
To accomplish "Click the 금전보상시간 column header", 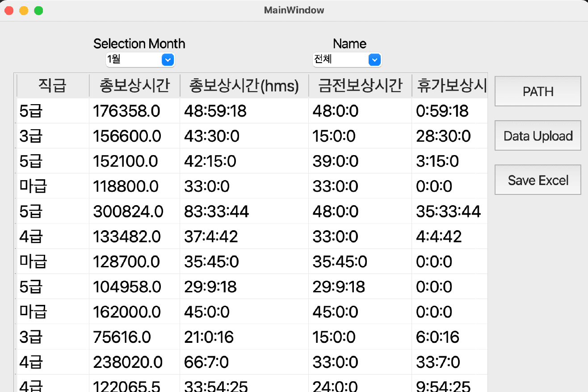I will pos(360,85).
